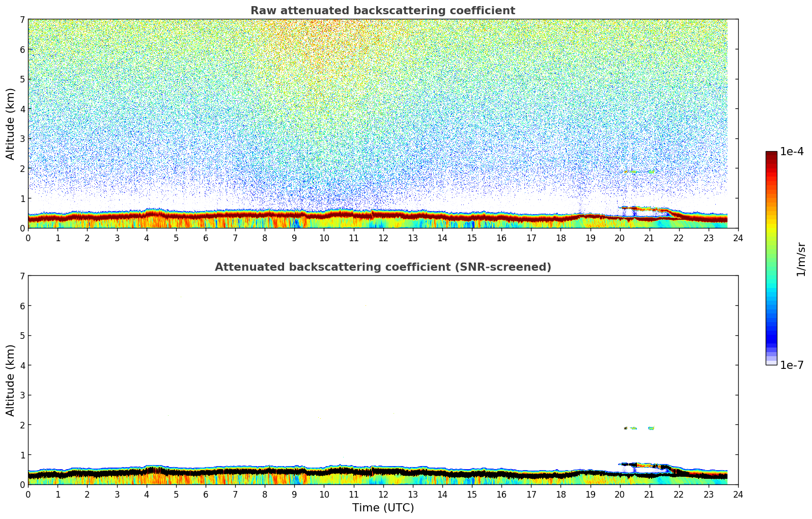Click the "1e-4" colorbar maximum label
812x519 pixels.
(792, 152)
